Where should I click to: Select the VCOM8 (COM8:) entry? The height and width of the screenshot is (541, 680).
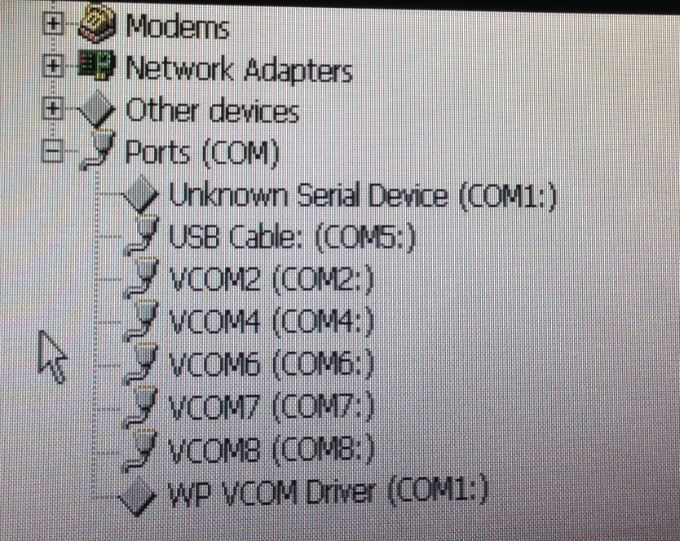(271, 449)
